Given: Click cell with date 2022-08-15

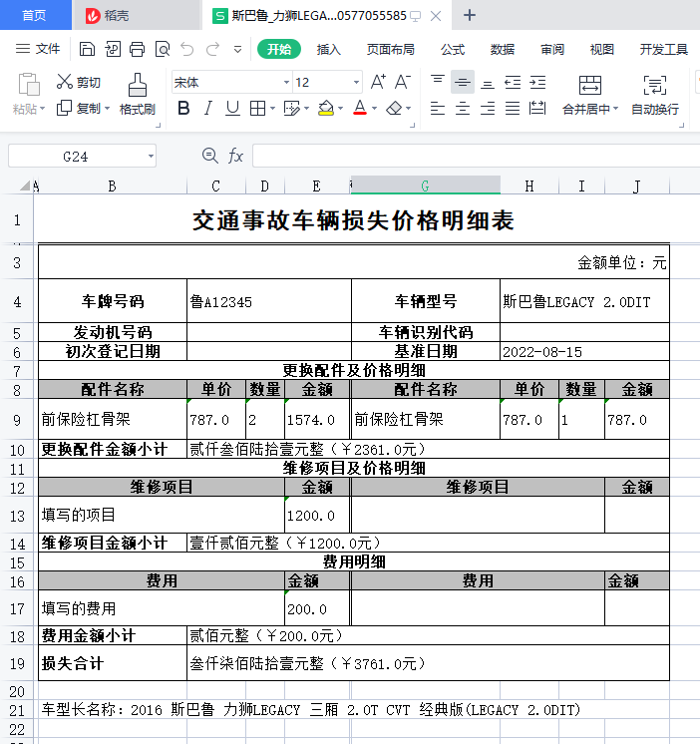Looking at the screenshot, I should point(584,352).
